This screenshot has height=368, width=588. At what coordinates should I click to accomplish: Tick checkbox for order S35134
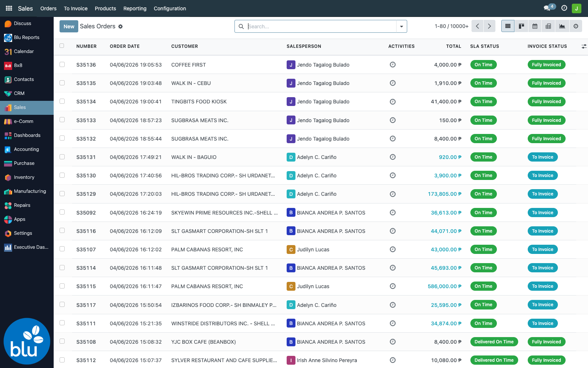coord(62,101)
